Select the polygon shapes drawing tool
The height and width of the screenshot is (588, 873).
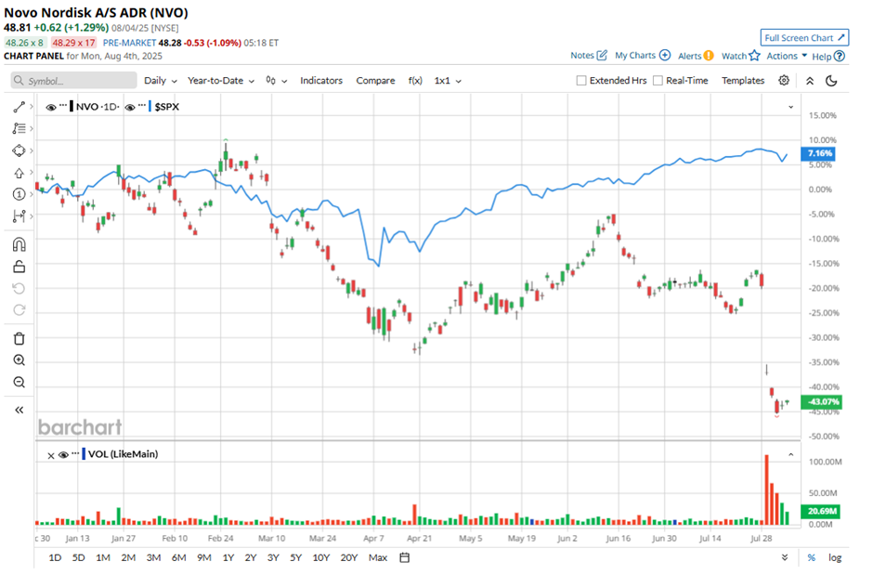click(19, 150)
